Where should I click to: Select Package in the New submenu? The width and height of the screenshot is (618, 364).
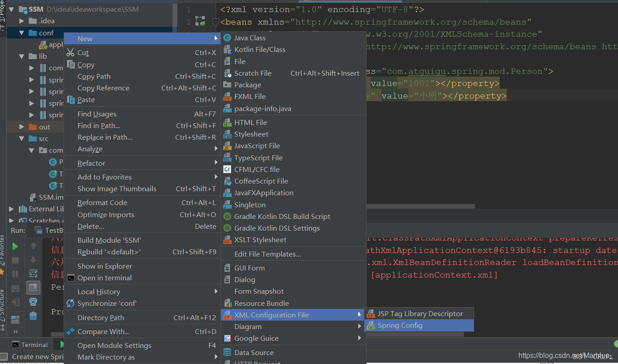294,85
